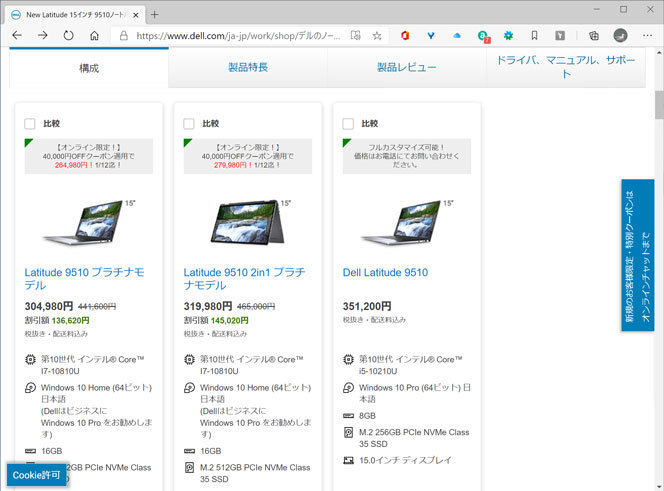Screen dimensions: 664x491
Task: Click the 319,980円 price
Action: pyautogui.click(x=208, y=306)
